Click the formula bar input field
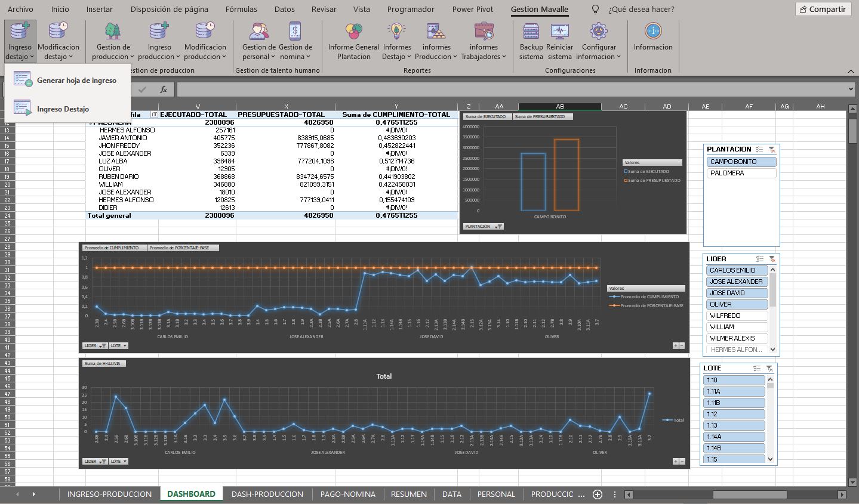This screenshot has height=504, width=859. 512,89
